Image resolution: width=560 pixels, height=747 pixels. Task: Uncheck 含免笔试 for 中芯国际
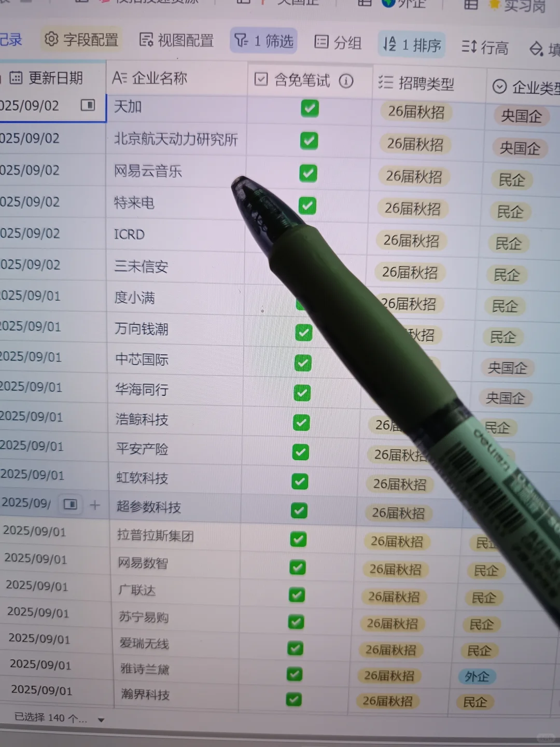coord(303,363)
